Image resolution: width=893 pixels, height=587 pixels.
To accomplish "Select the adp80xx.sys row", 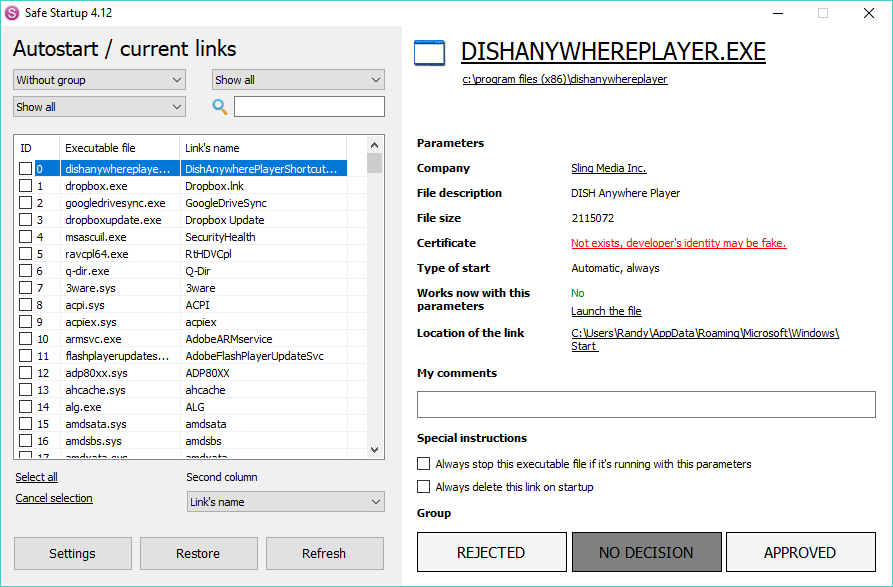I will pos(191,373).
